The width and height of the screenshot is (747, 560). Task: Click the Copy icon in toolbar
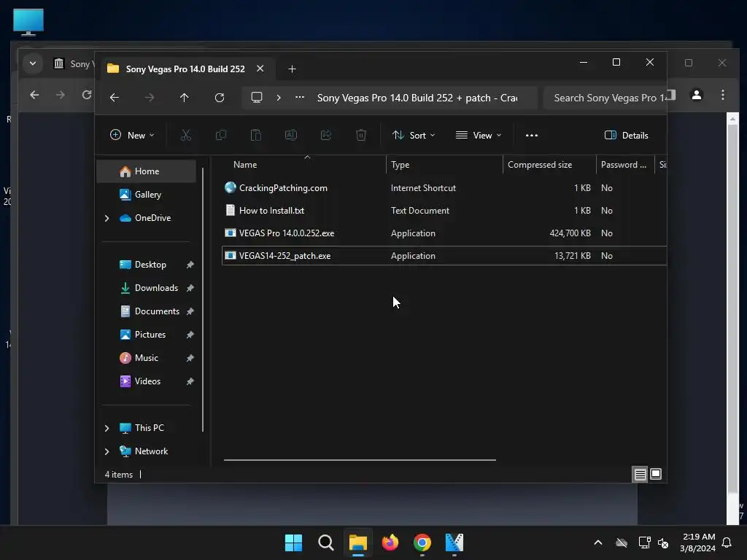220,135
